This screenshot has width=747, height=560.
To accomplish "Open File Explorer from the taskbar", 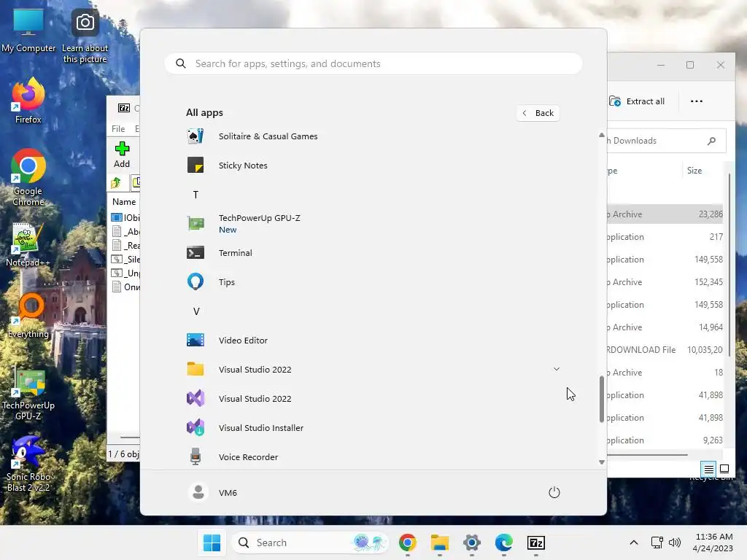I will 440,542.
